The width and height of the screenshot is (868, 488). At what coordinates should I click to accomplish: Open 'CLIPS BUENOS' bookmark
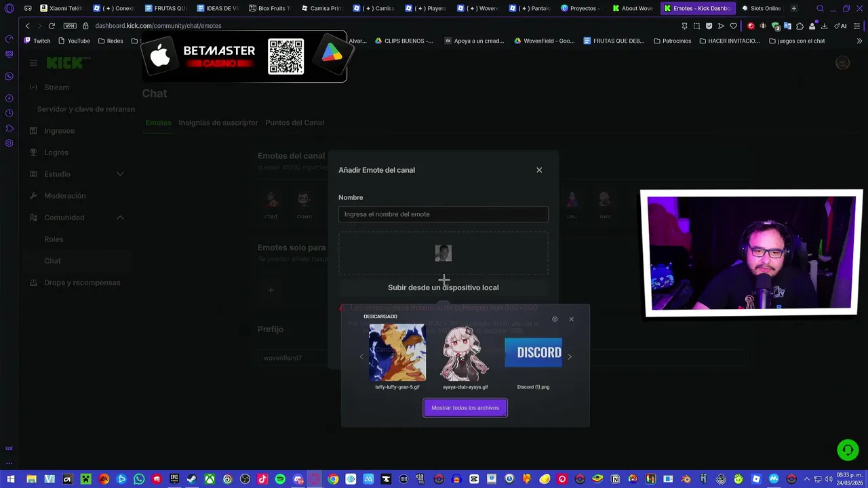[403, 41]
